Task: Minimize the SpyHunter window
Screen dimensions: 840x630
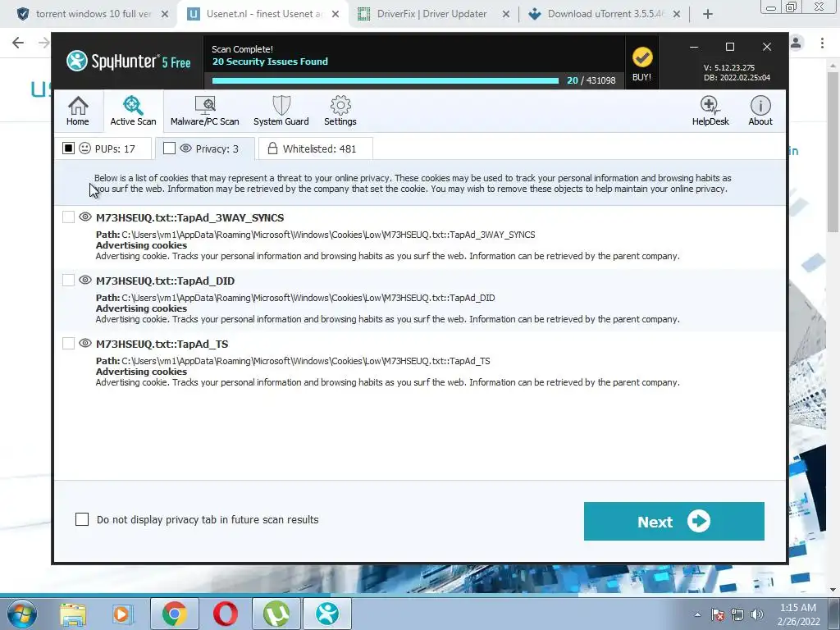Action: [x=694, y=47]
